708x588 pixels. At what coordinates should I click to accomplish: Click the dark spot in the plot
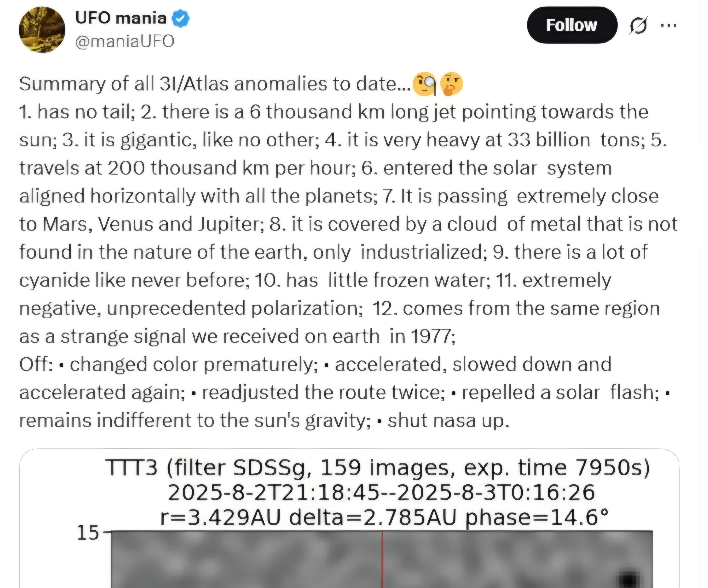coord(628,579)
